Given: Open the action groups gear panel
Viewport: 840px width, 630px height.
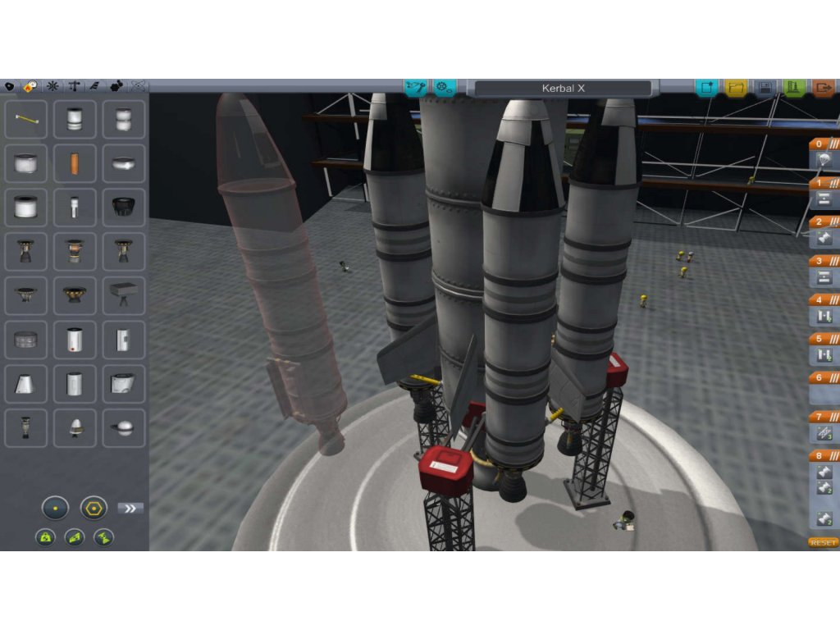Looking at the screenshot, I should [x=444, y=87].
